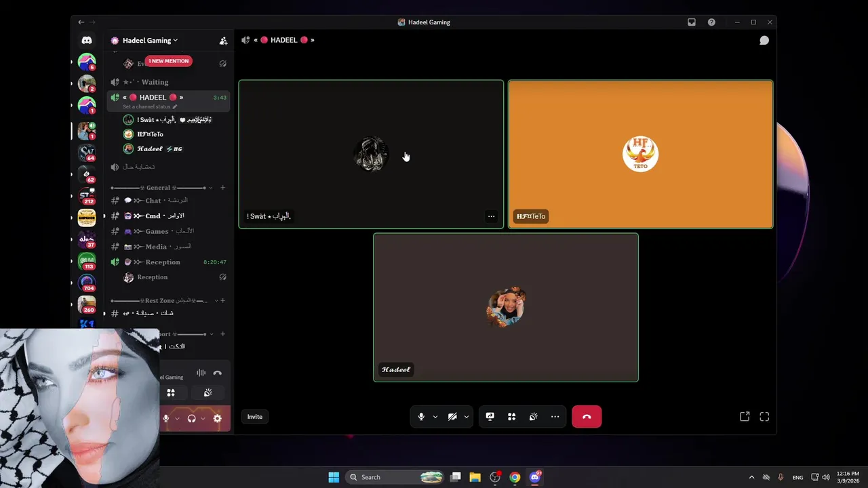Open user panel microphone dropdown arrow
This screenshot has height=488, width=868.
pyautogui.click(x=177, y=419)
